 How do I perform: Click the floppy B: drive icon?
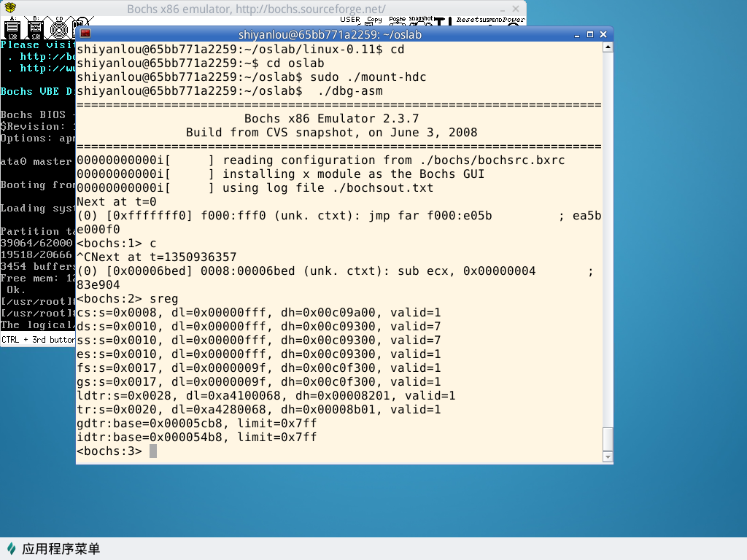pyautogui.click(x=35, y=29)
